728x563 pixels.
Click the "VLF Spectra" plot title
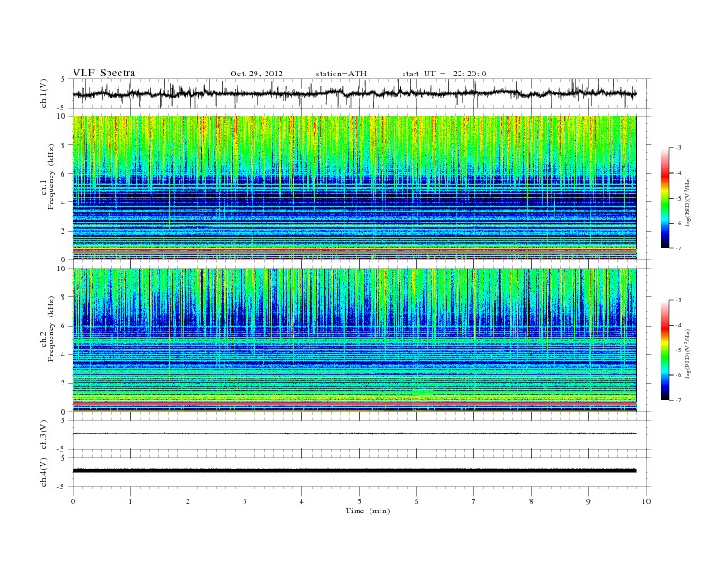[104, 73]
